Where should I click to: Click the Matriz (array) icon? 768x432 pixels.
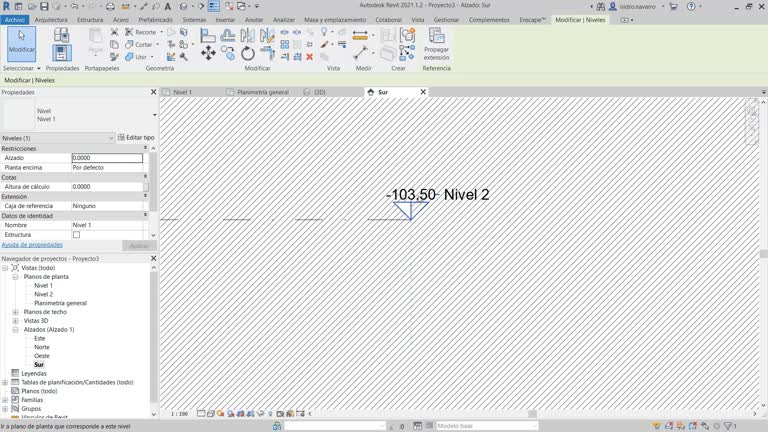pyautogui.click(x=285, y=45)
